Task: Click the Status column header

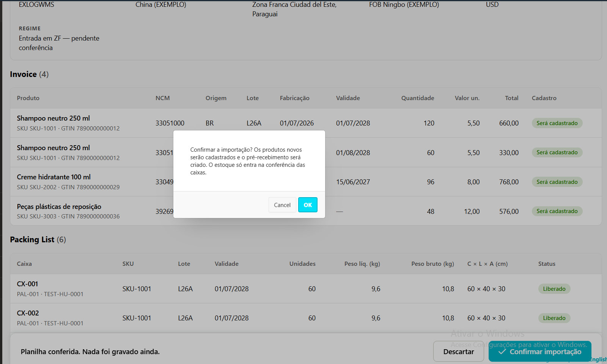Action: [x=547, y=264]
